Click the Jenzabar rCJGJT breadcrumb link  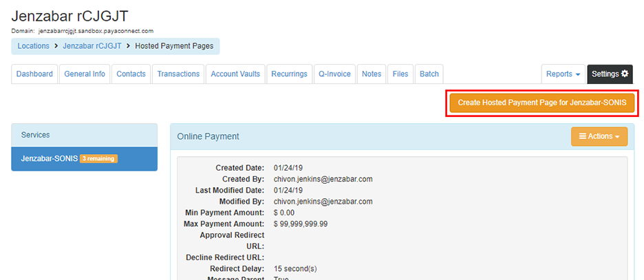click(x=92, y=46)
